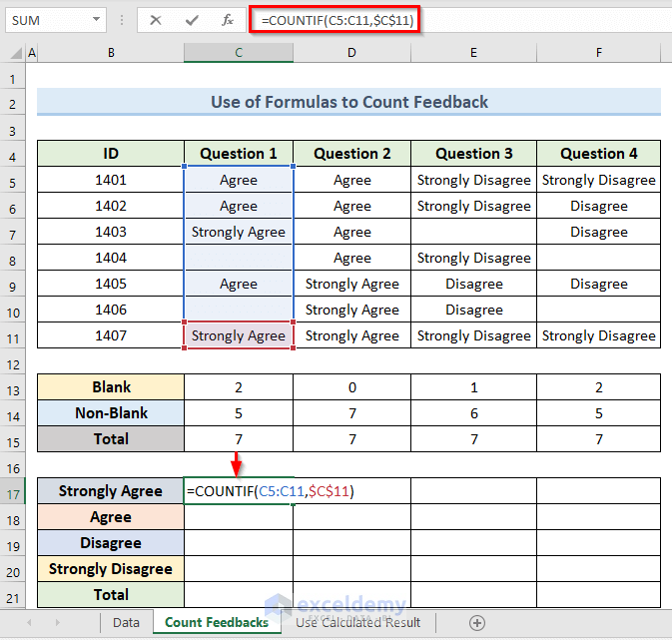Click 'Disagree' in Question 3 row 1405
This screenshot has width=672, height=640.
[473, 284]
